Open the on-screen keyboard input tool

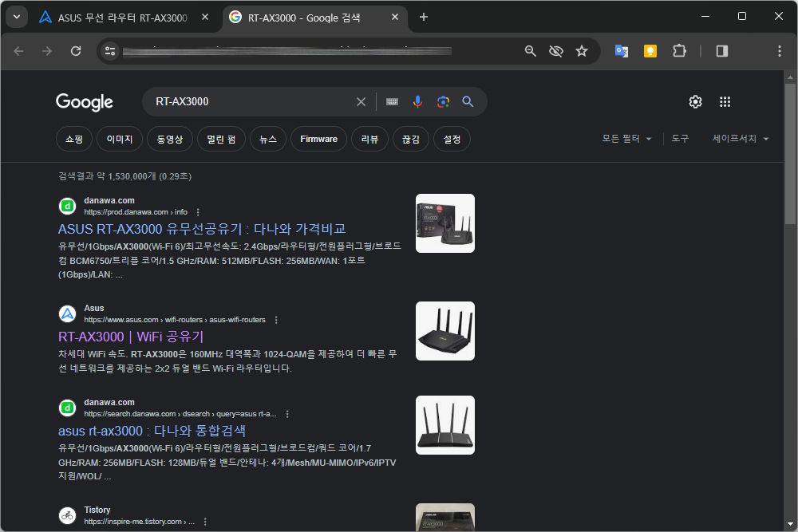(392, 102)
